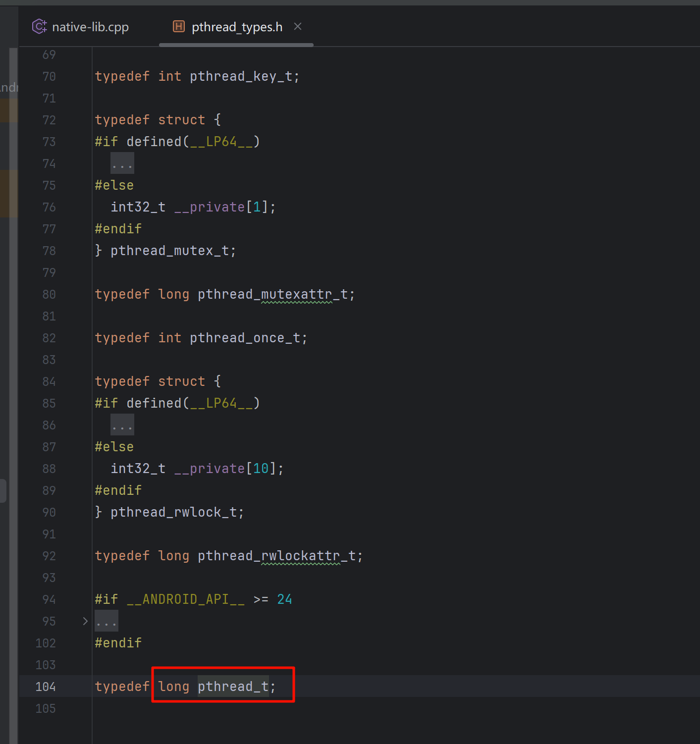The width and height of the screenshot is (700, 744).
Task: Click line number 104 in the gutter
Action: [46, 687]
